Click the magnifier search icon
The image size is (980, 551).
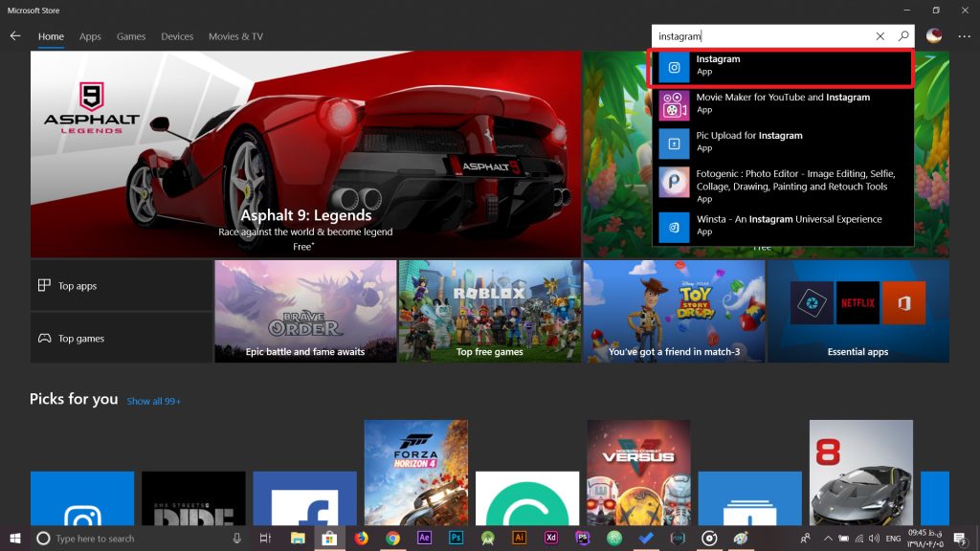pyautogui.click(x=902, y=36)
